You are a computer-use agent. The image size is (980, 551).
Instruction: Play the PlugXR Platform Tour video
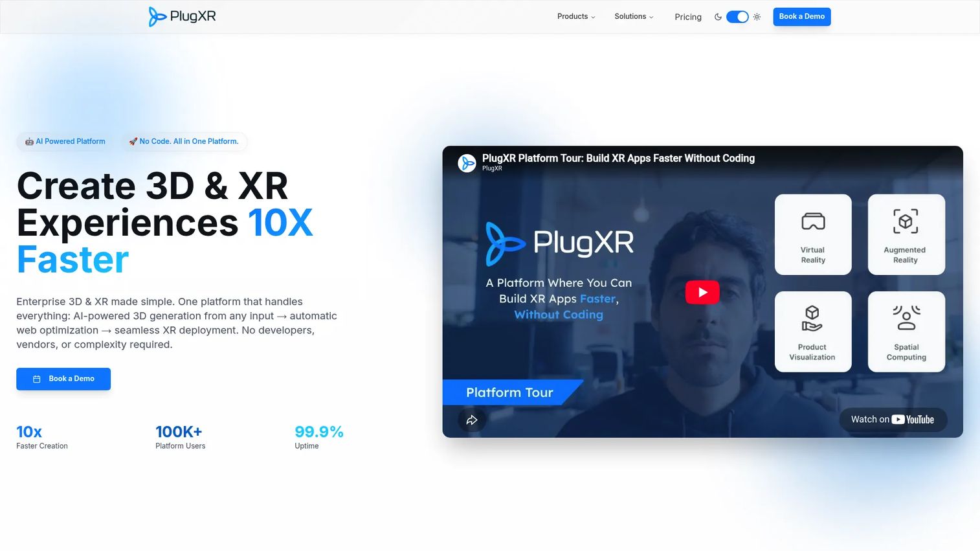702,292
